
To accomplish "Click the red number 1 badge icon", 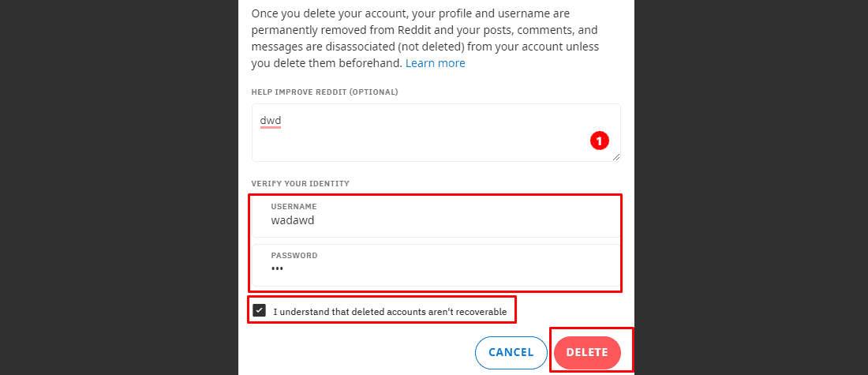I will click(600, 141).
